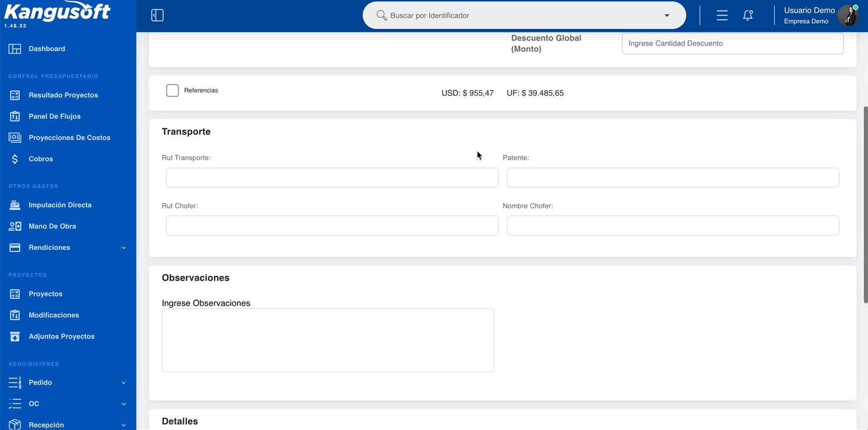
Task: Click the Observaciones section heading
Action: click(196, 278)
